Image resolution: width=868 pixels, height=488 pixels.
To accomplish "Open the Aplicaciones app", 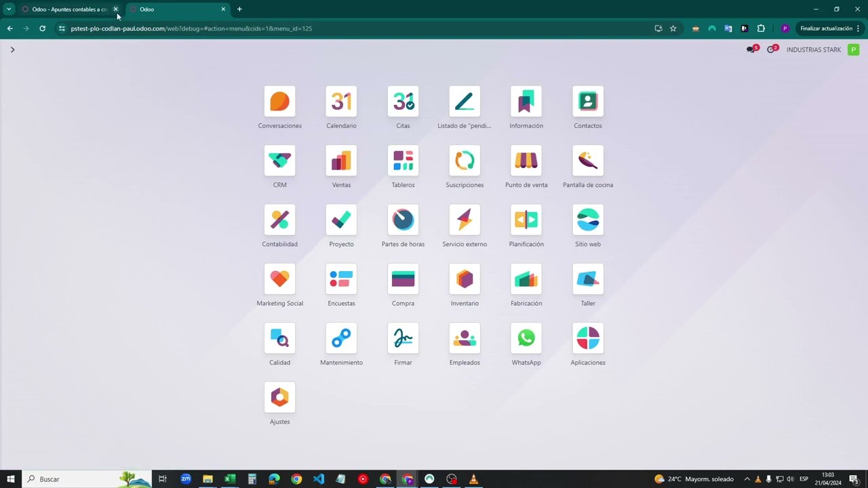I will (x=588, y=338).
